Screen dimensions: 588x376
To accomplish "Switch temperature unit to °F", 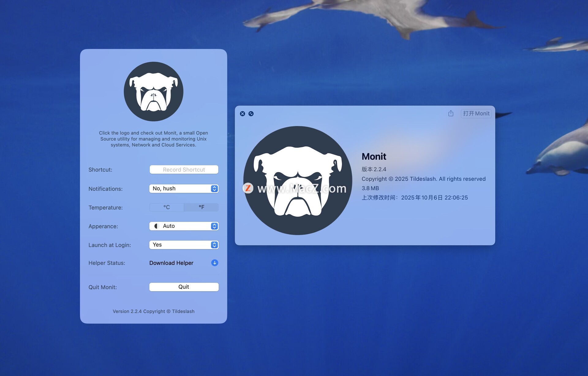I will [x=201, y=207].
